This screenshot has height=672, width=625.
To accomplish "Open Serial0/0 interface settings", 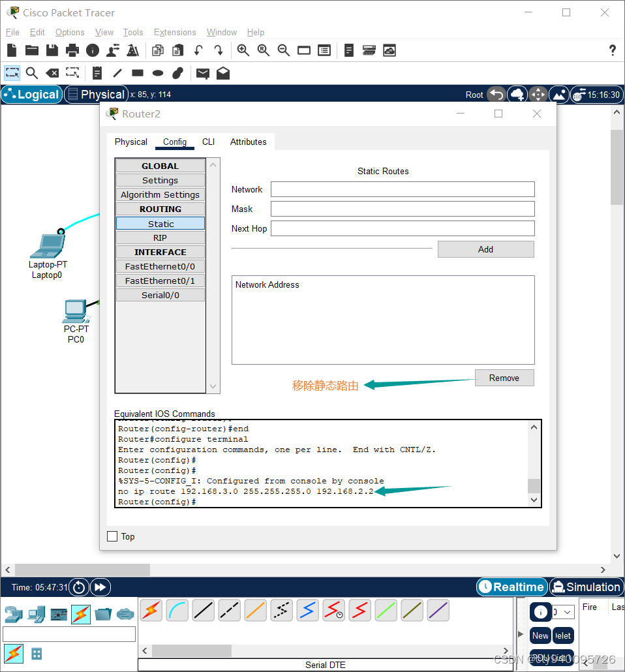I will [160, 296].
